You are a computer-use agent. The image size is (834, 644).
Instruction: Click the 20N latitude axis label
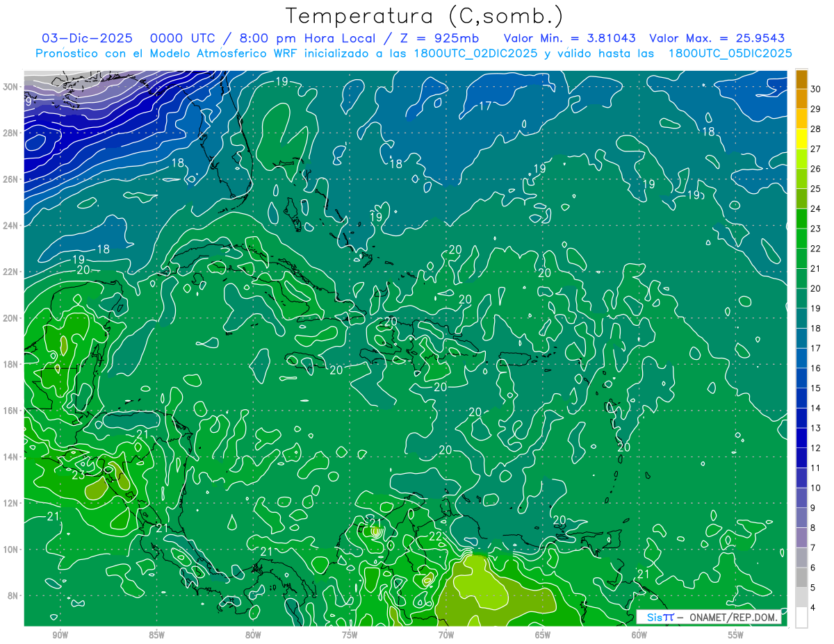click(x=10, y=318)
